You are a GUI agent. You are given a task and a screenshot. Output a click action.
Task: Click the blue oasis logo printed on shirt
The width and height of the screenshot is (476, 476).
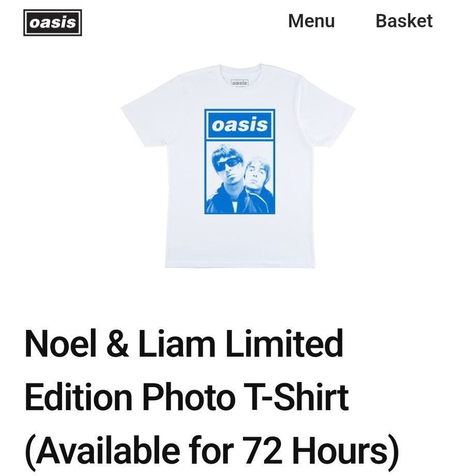(240, 125)
